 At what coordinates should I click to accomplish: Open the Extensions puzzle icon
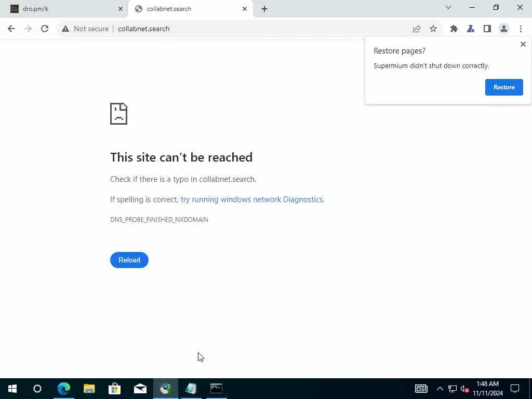454,29
